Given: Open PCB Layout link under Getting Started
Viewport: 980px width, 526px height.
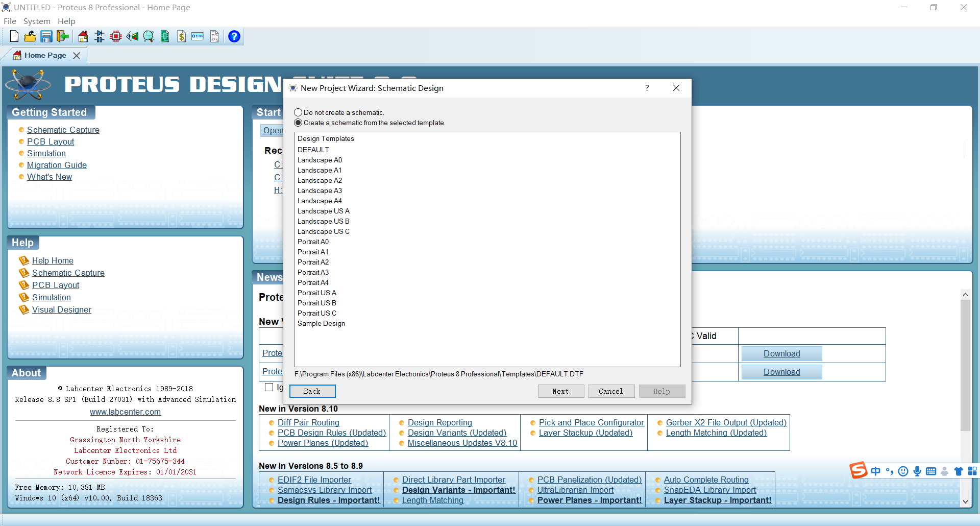Looking at the screenshot, I should point(51,141).
